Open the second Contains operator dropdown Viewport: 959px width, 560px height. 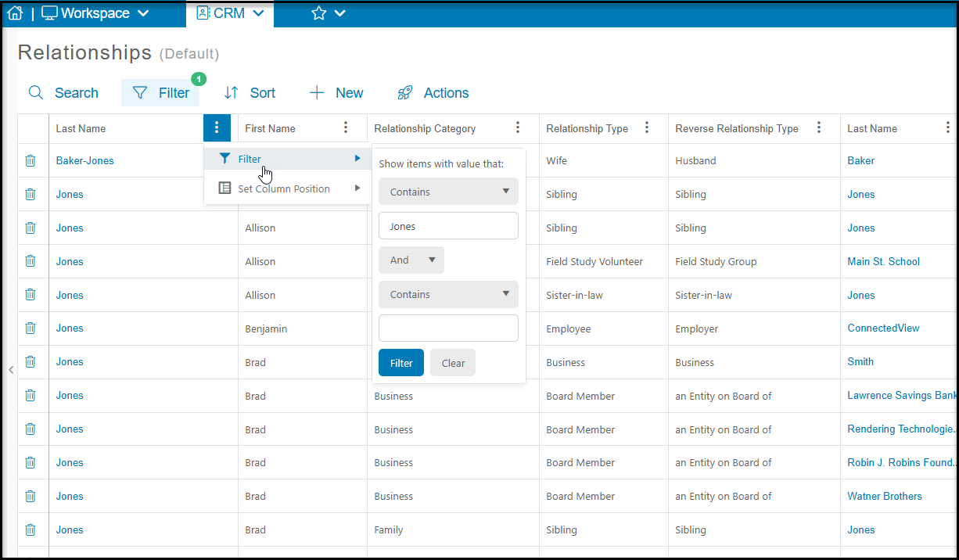[x=448, y=295]
